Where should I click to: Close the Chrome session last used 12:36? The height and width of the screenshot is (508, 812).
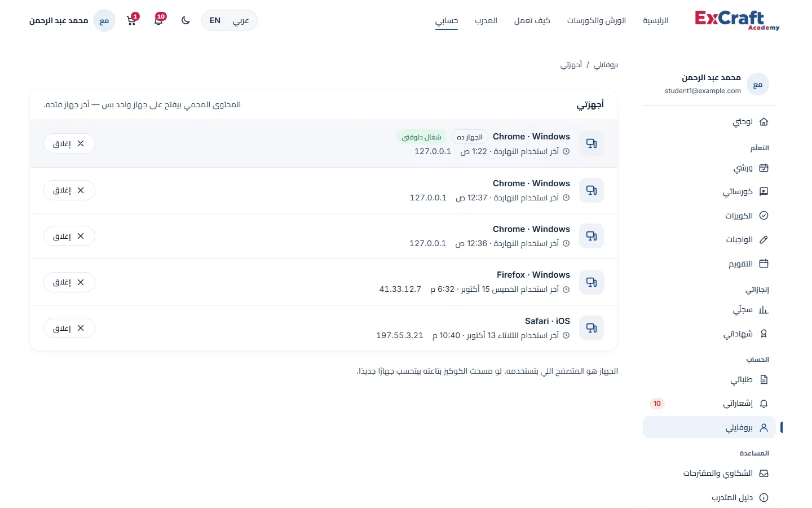(69, 236)
